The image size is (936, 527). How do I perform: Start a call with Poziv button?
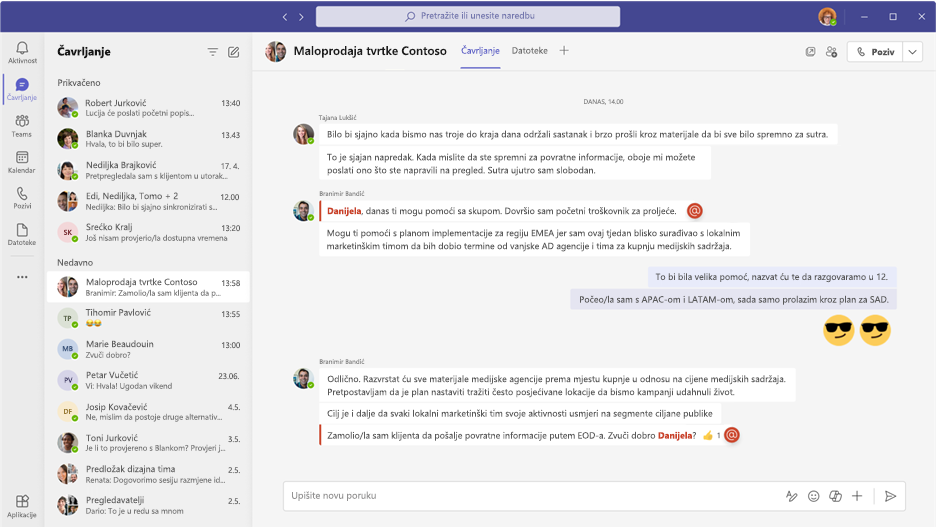pos(875,52)
